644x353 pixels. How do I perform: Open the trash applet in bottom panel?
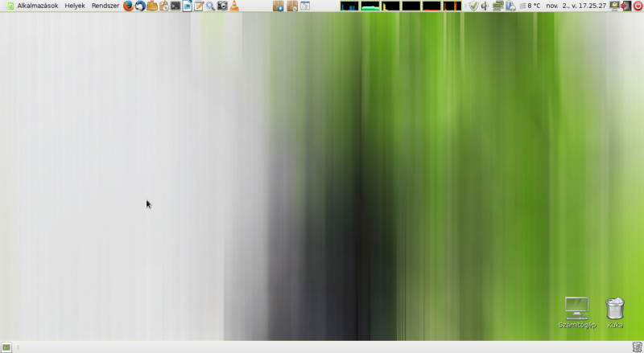637,347
